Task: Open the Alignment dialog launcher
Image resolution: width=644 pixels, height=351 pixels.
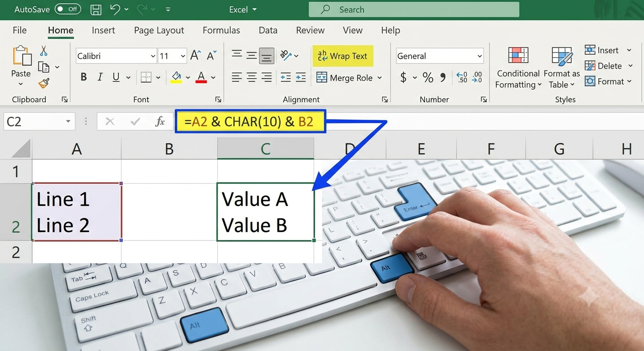Action: click(385, 100)
